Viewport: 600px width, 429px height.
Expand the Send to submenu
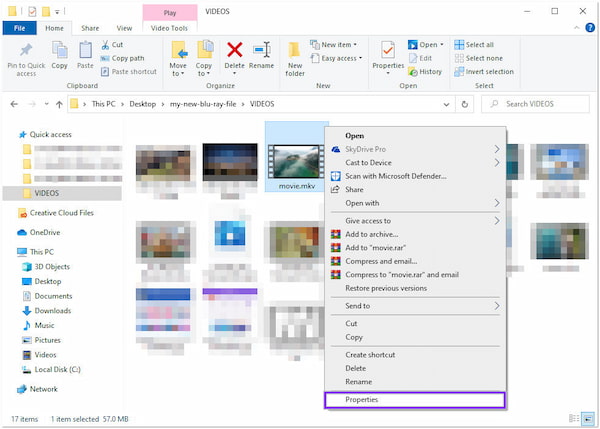496,305
